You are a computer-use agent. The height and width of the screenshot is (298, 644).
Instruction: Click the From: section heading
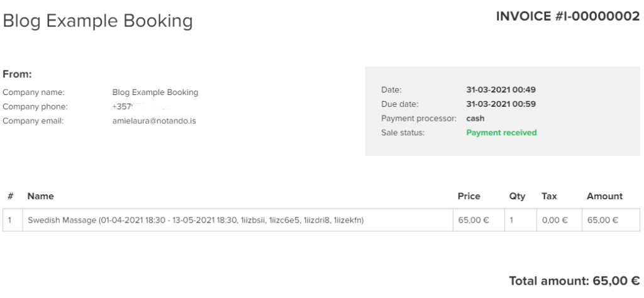pos(17,74)
